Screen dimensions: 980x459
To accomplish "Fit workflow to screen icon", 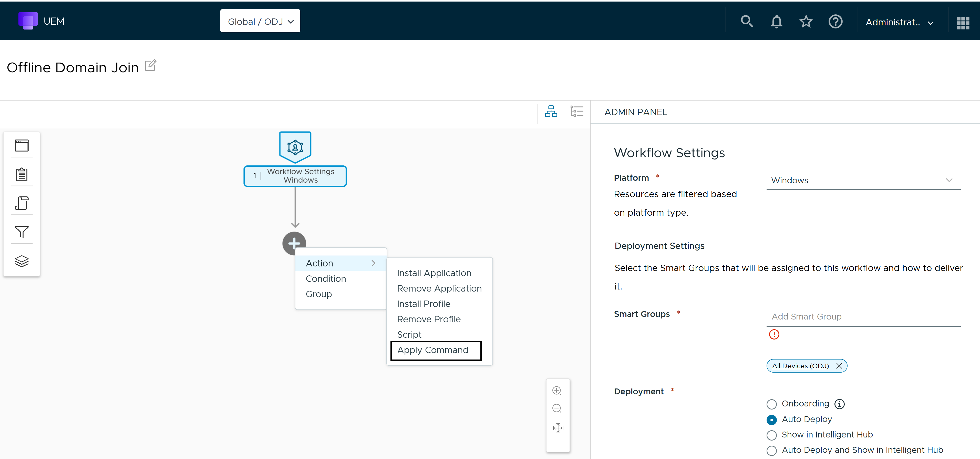I will pos(558,428).
